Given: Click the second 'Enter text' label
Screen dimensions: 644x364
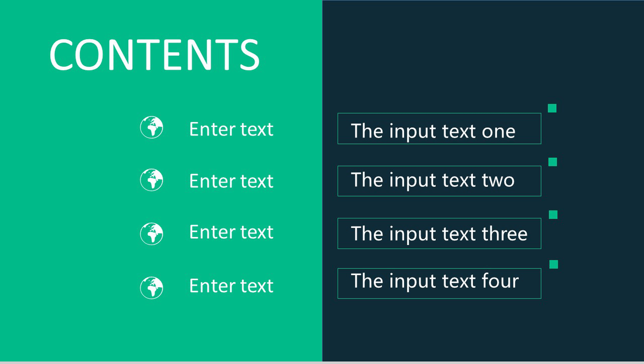Looking at the screenshot, I should 231,181.
